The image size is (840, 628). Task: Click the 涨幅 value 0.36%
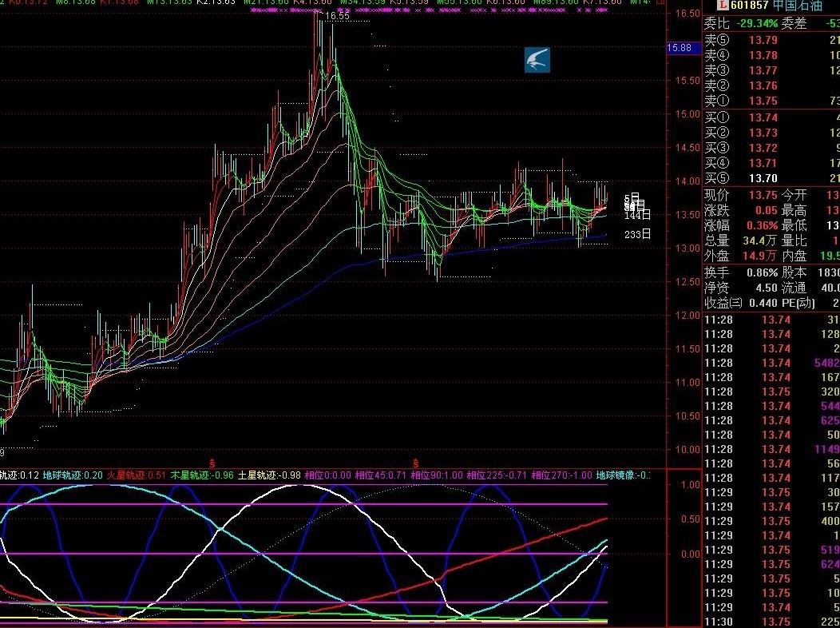point(761,225)
